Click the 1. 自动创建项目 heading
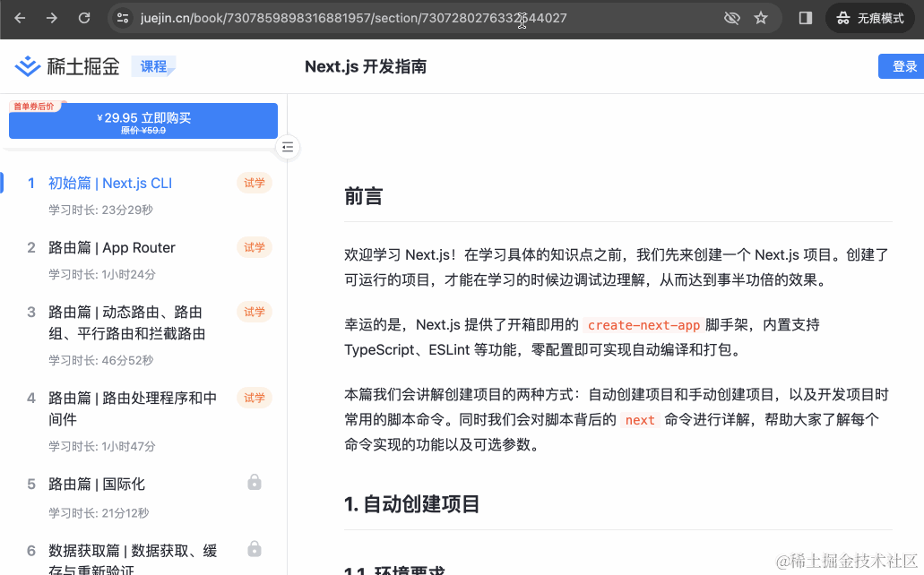The width and height of the screenshot is (924, 575). pos(412,504)
